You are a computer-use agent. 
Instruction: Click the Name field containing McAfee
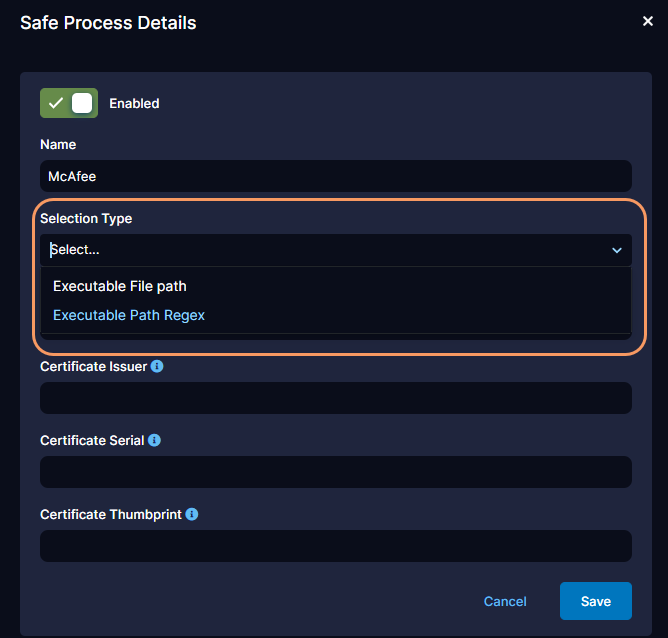(x=335, y=176)
